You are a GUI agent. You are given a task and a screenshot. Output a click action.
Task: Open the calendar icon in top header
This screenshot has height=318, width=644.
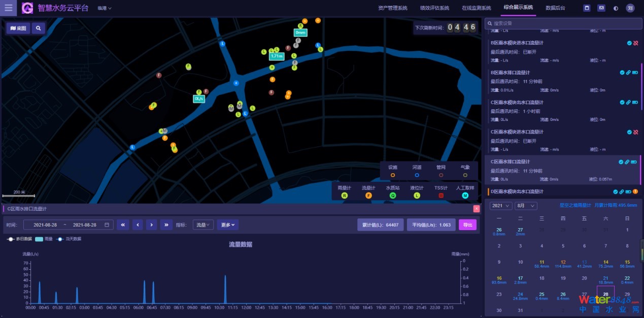click(587, 8)
